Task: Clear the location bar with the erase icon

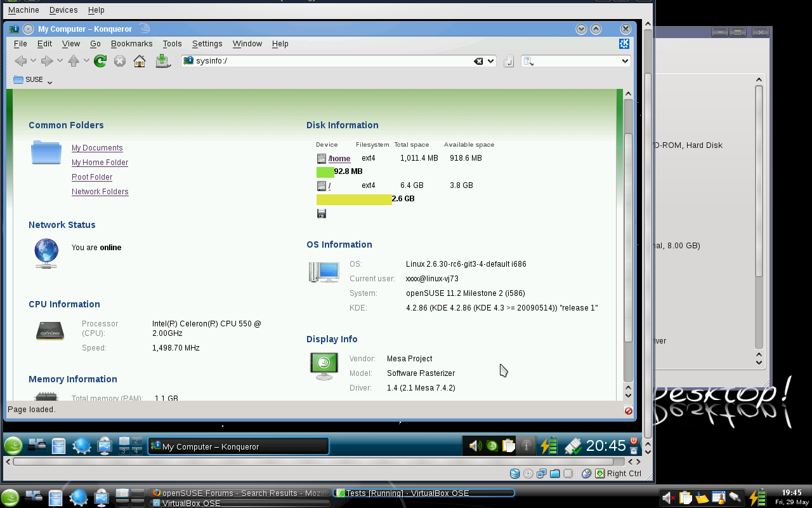Action: click(x=478, y=61)
